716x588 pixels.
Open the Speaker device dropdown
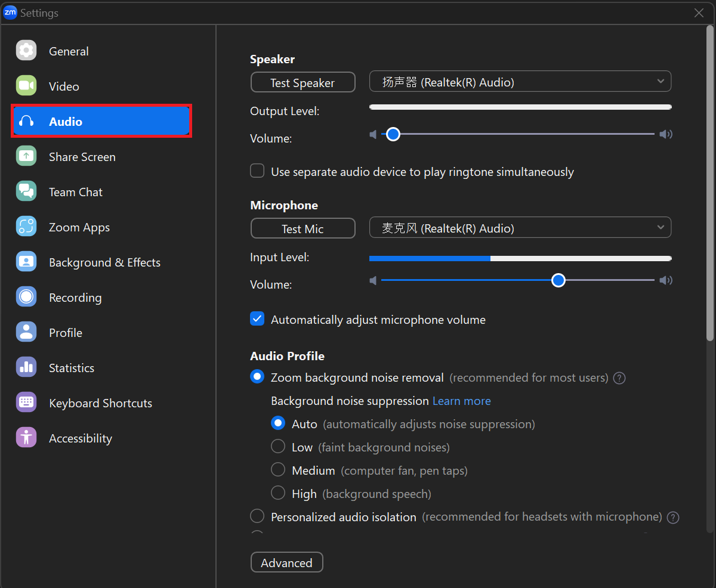520,82
